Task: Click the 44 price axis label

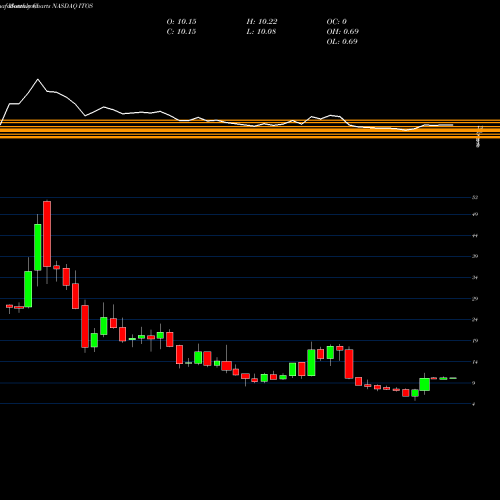Action: [x=475, y=236]
